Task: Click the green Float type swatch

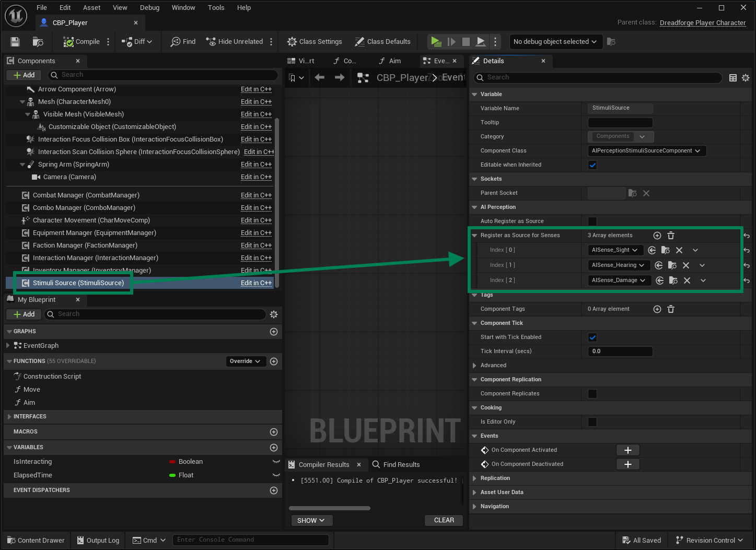Action: [172, 475]
